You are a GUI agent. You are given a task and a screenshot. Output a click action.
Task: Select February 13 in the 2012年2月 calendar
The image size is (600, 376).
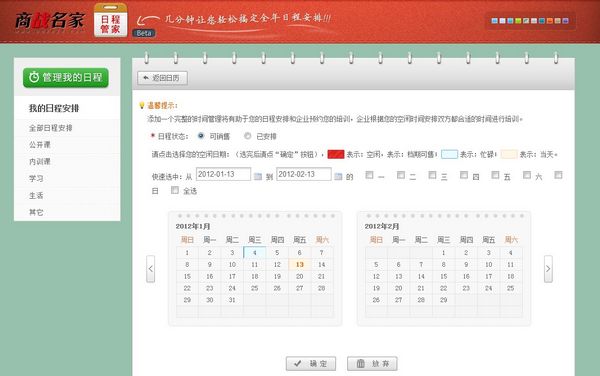[399, 276]
